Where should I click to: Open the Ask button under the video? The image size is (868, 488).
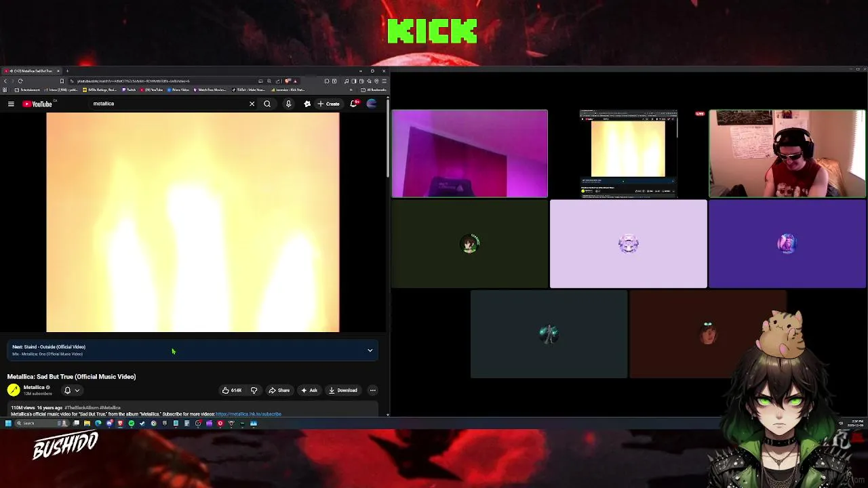tap(309, 390)
